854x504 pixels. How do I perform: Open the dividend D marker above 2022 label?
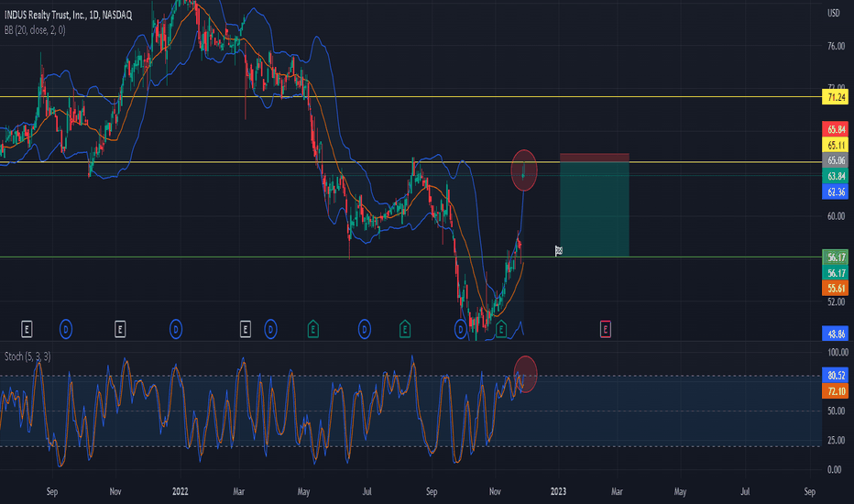175,329
